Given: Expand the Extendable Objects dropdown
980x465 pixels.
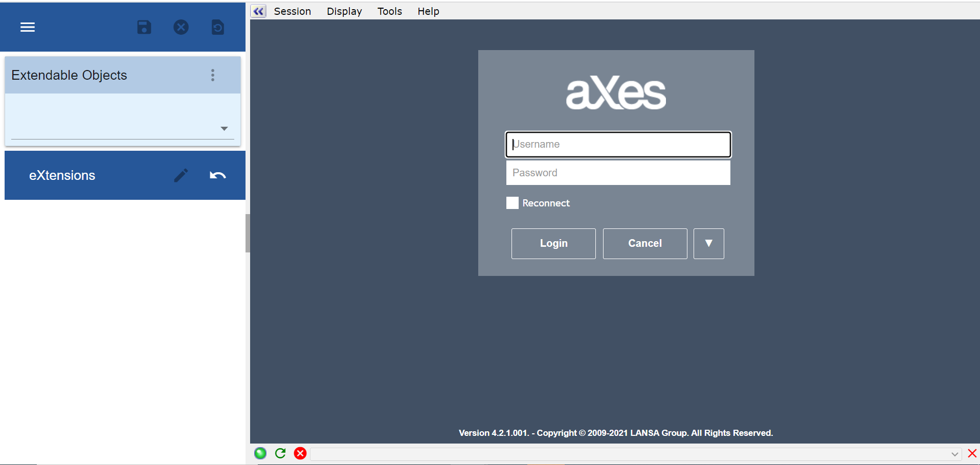Looking at the screenshot, I should pos(224,129).
